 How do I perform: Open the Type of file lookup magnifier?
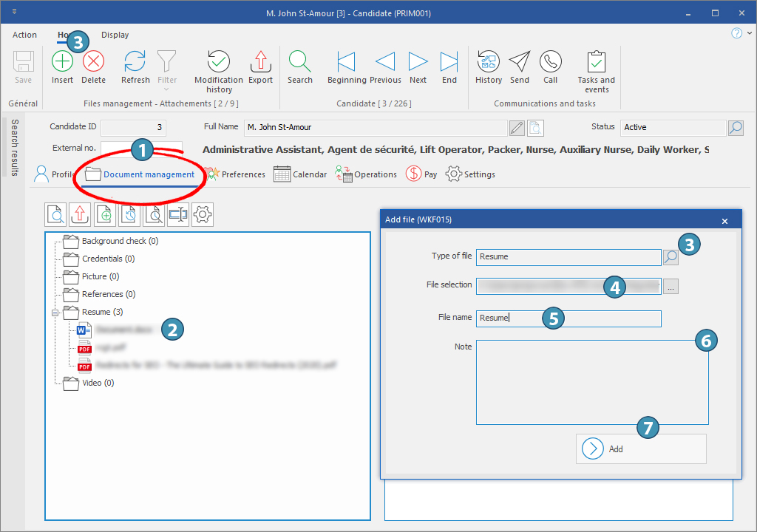(671, 257)
